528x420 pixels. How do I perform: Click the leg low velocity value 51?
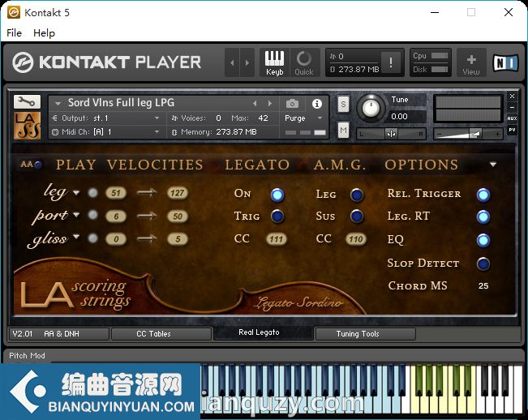116,193
